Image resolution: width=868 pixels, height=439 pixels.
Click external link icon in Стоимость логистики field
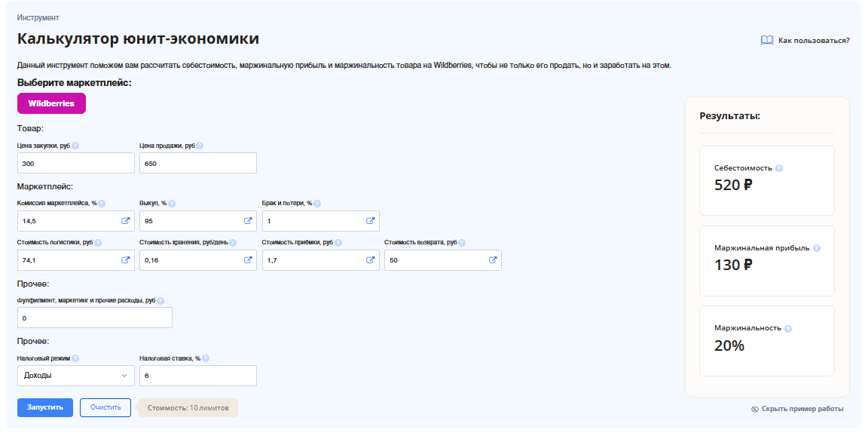click(125, 260)
